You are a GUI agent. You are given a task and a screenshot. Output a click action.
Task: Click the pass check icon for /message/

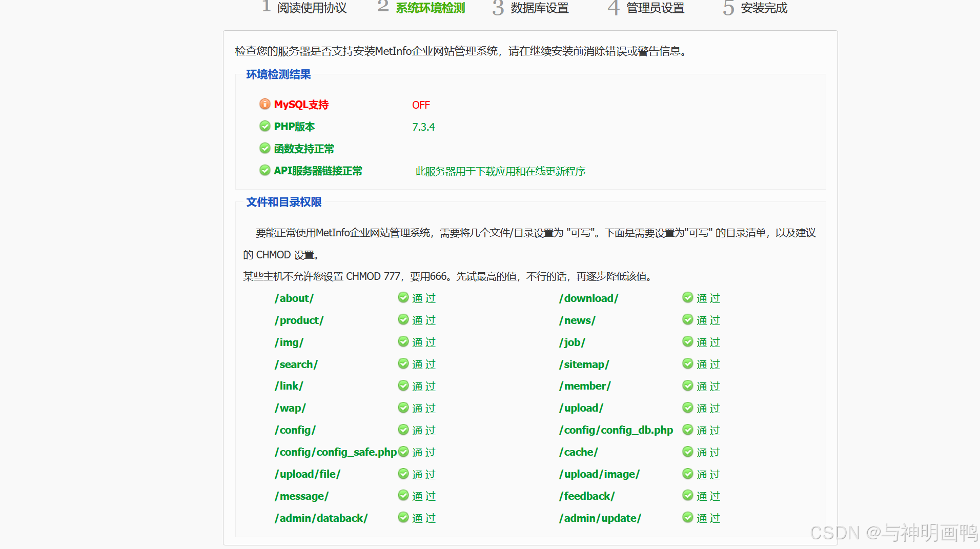[x=403, y=495]
